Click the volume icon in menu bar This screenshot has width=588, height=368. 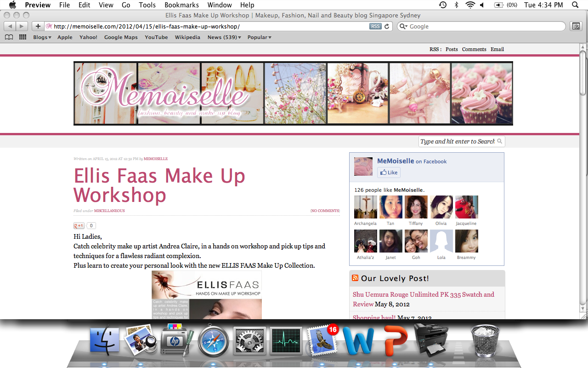[482, 5]
